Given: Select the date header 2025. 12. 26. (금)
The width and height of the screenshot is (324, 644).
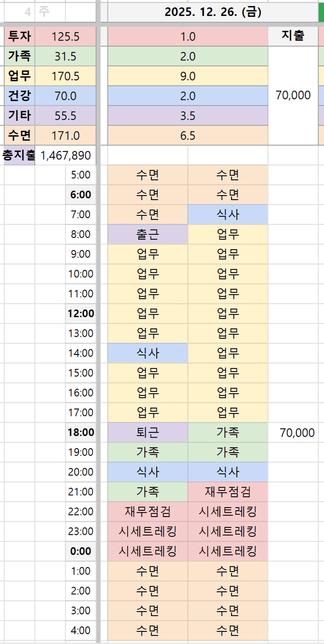Looking at the screenshot, I should pyautogui.click(x=213, y=12).
